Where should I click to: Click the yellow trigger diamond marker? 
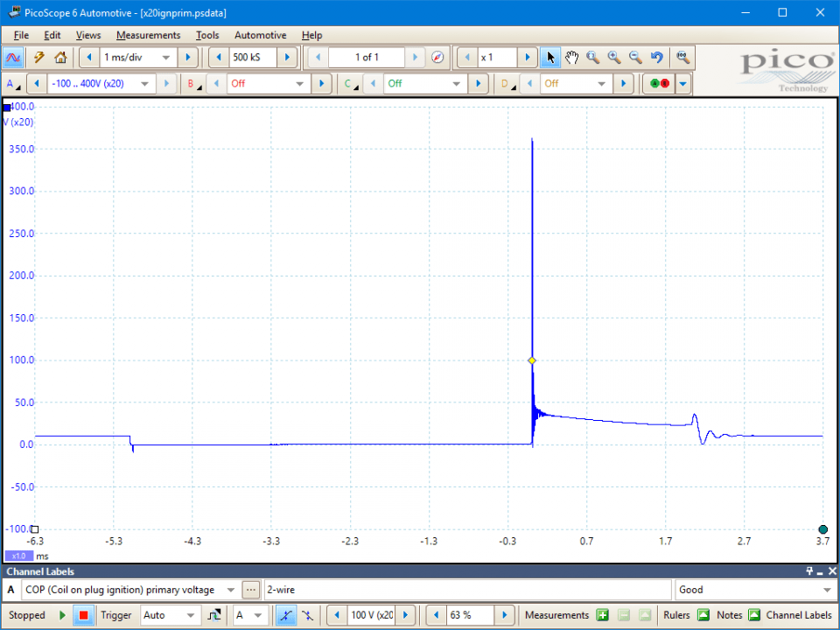click(532, 360)
